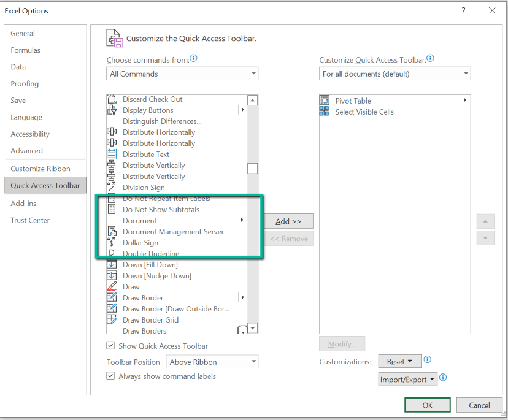
Task: Click the Down [Nudge Down] icon
Action: coord(112,275)
